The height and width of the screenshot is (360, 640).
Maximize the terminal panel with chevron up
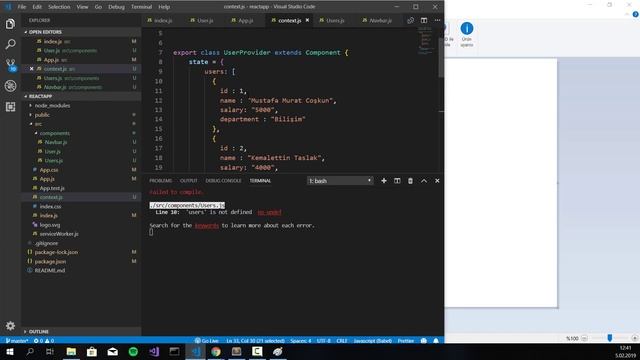(x=424, y=180)
